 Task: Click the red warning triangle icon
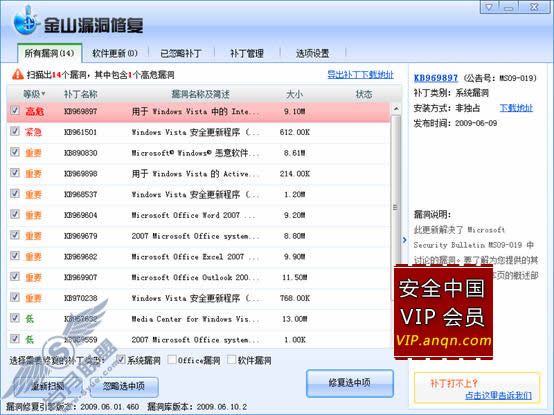click(18, 74)
